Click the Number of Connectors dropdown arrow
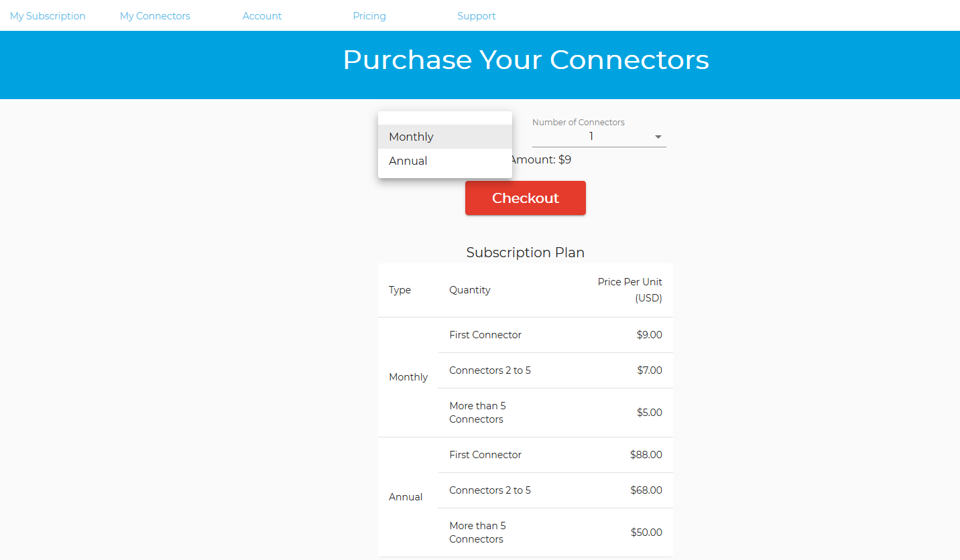Screen dimensions: 960x560 tap(658, 137)
